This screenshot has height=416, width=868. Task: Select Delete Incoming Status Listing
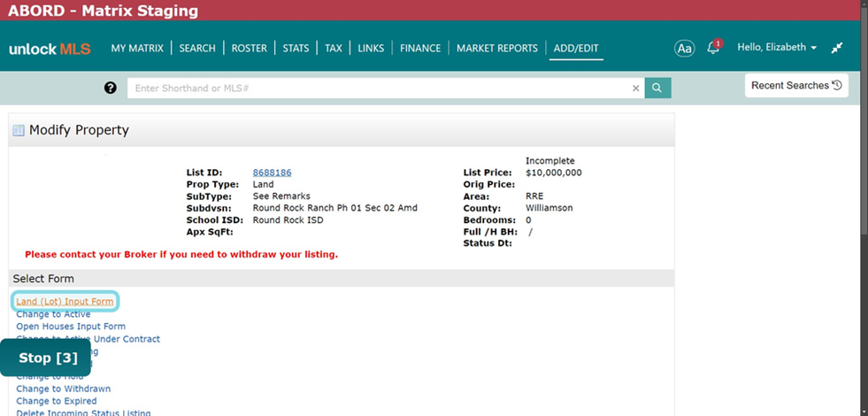pos(83,412)
